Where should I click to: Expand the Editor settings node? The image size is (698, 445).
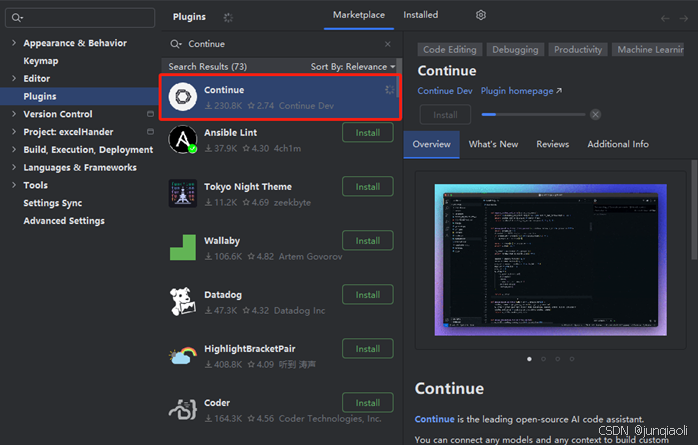tap(14, 78)
